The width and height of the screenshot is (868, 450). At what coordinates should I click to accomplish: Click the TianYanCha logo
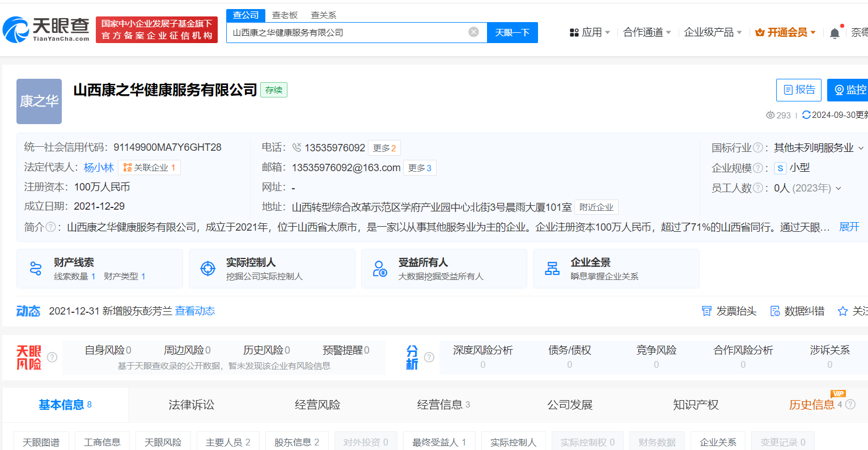(x=46, y=29)
